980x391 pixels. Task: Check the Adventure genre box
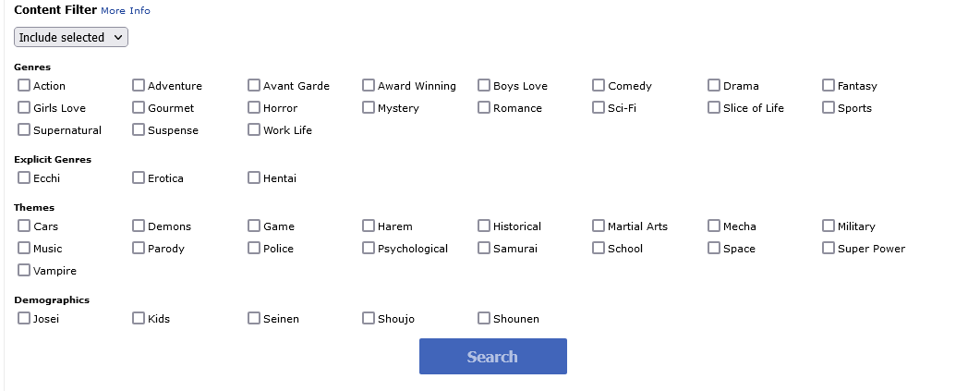pos(139,86)
